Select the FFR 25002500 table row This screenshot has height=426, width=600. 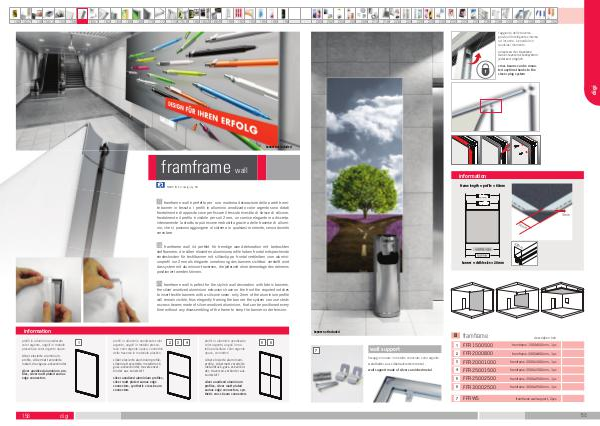click(x=518, y=379)
